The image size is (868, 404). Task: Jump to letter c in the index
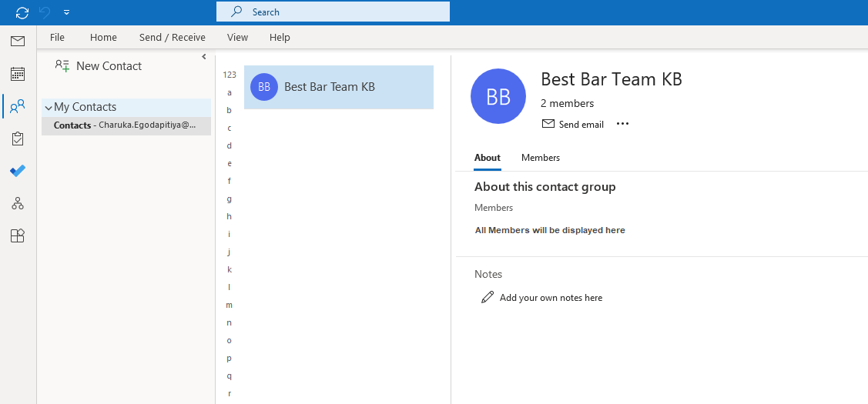230,128
